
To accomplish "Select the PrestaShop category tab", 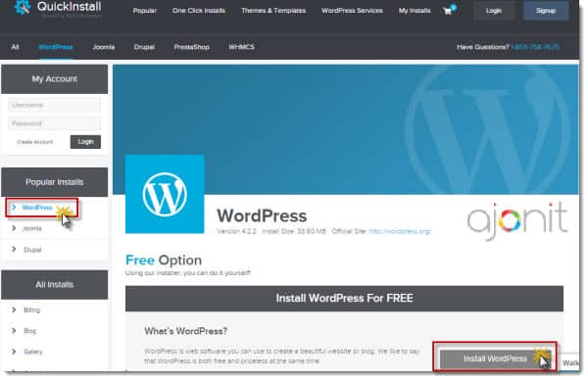I will (x=192, y=47).
